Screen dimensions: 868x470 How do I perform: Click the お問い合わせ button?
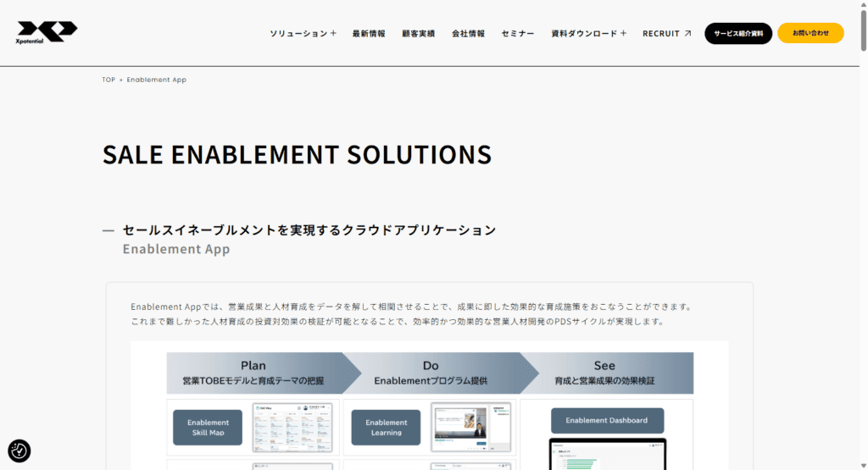coord(810,33)
